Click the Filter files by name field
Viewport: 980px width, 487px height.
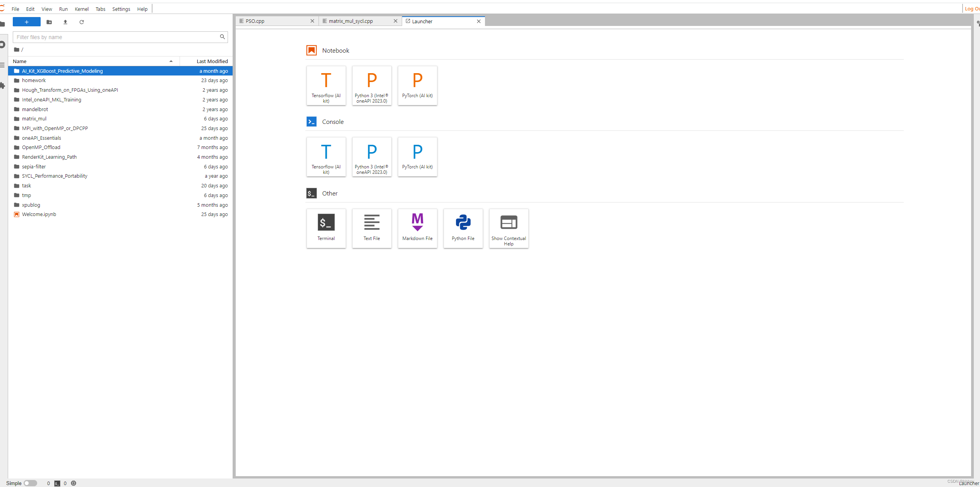coord(116,37)
